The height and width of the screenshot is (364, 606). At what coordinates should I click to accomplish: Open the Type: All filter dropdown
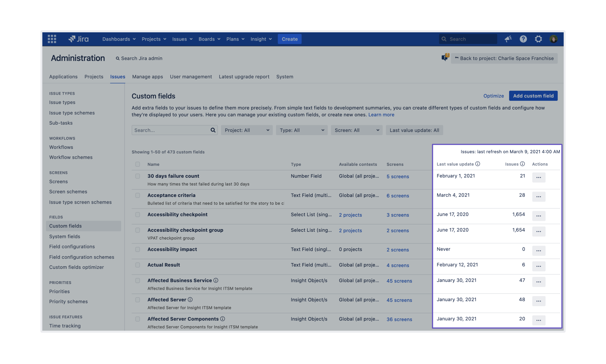[302, 130]
